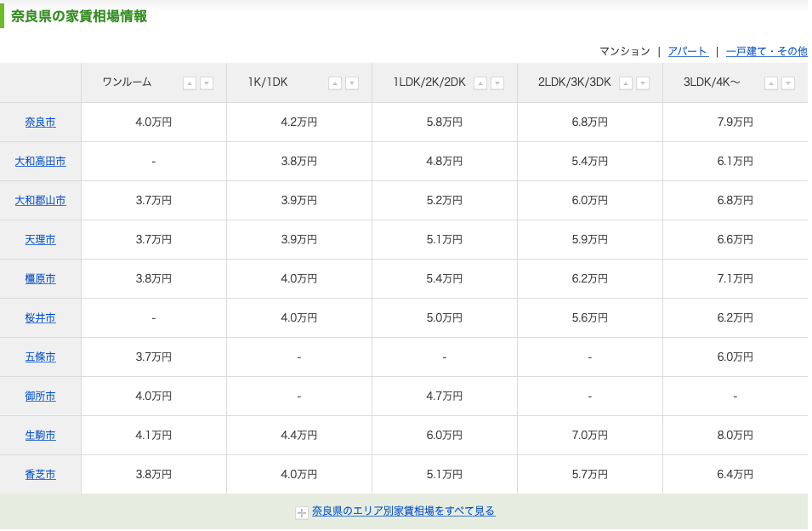The height and width of the screenshot is (531, 812).
Task: Sort 2LDK/3K/3DK column ascending
Action: pos(626,83)
